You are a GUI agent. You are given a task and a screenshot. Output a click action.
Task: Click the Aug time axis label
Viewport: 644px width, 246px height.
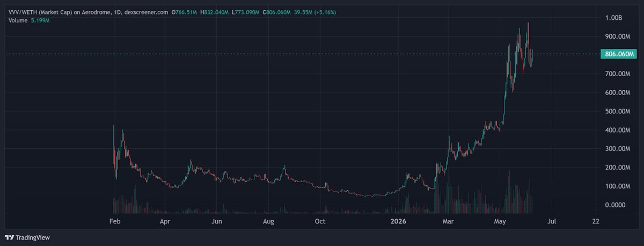[x=269, y=221]
